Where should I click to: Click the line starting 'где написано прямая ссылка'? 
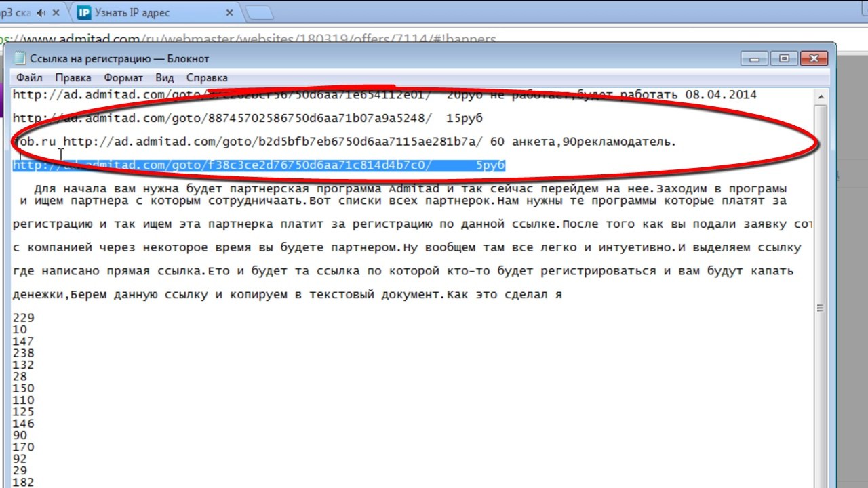403,271
